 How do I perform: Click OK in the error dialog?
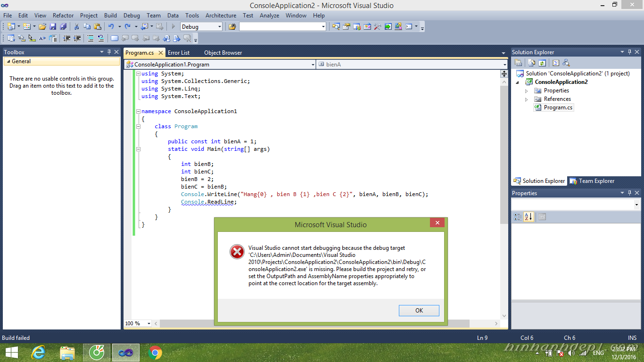tap(419, 310)
